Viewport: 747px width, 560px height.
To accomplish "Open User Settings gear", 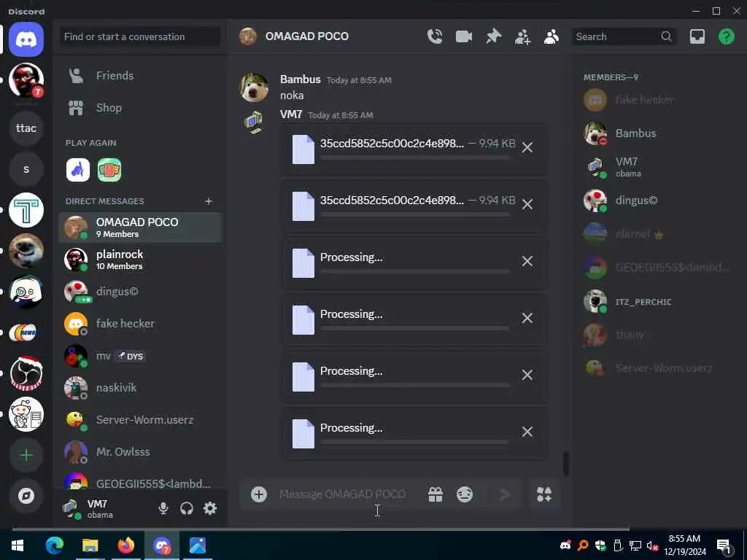I will [x=210, y=508].
